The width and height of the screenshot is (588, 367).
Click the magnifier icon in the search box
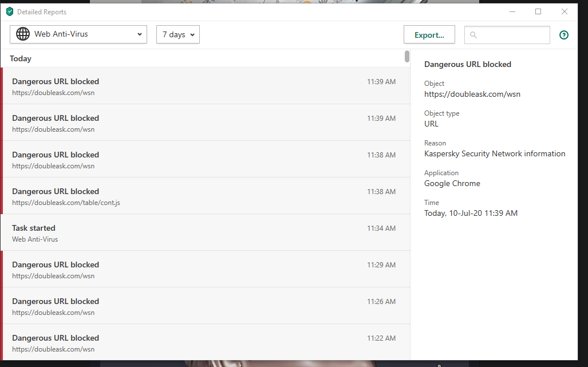click(473, 35)
